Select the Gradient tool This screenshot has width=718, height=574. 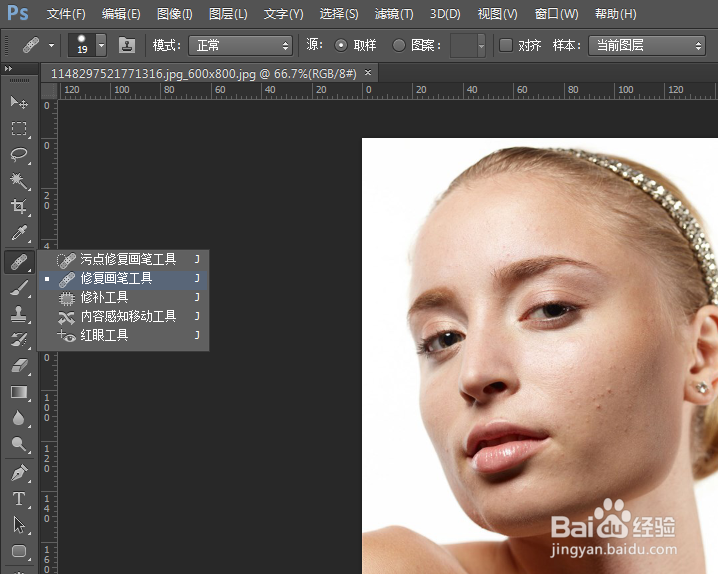(x=19, y=392)
